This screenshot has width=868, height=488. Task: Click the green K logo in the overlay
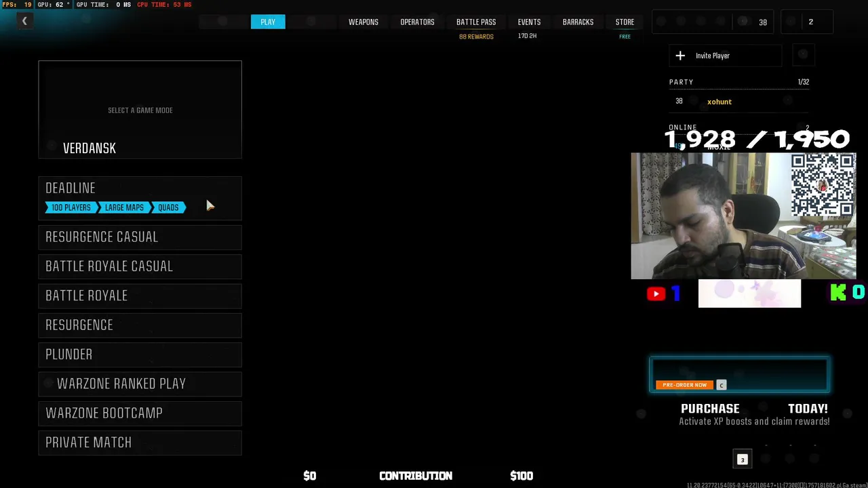[x=838, y=292]
